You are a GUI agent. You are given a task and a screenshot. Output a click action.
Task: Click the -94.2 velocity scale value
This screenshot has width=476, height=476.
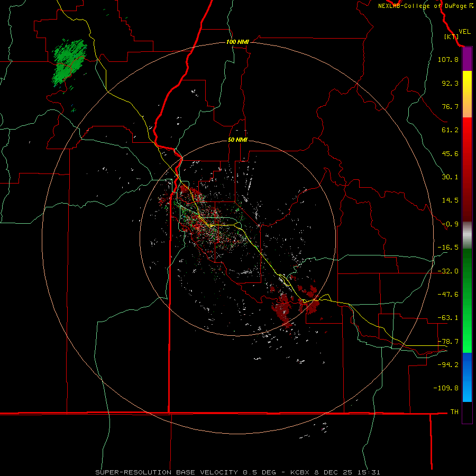click(x=448, y=365)
